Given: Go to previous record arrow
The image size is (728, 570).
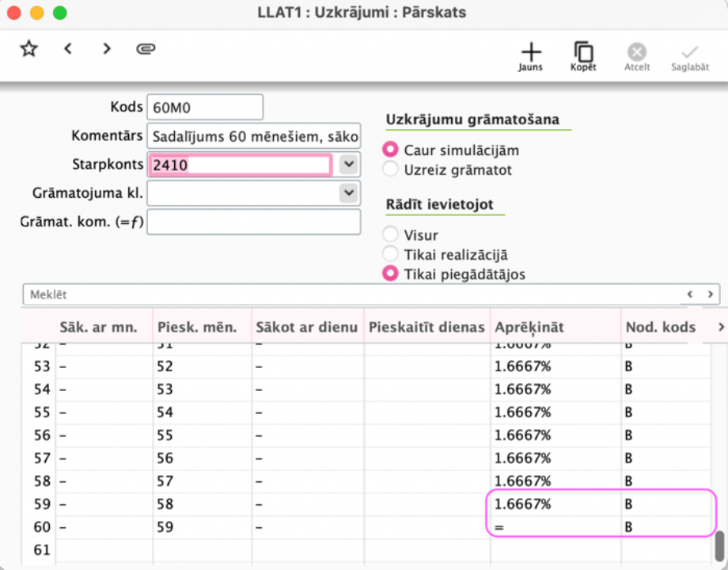Looking at the screenshot, I should [68, 48].
